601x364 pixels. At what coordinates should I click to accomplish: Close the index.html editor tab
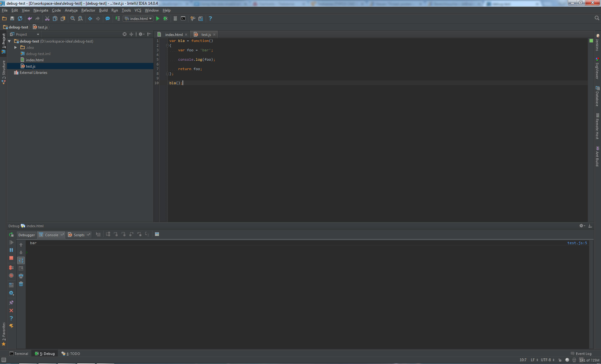[x=186, y=35]
